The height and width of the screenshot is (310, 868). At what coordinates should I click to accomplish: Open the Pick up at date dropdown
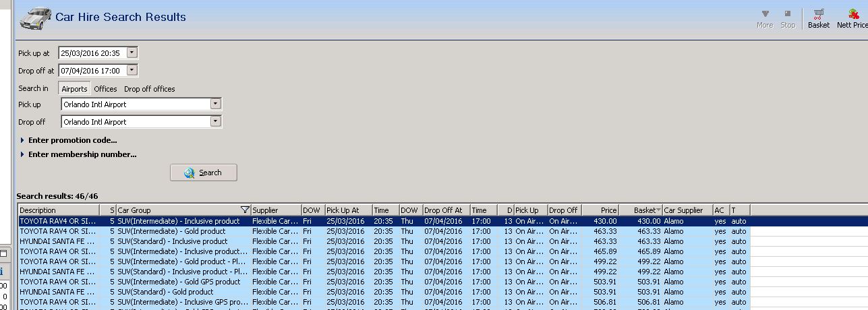pyautogui.click(x=132, y=53)
